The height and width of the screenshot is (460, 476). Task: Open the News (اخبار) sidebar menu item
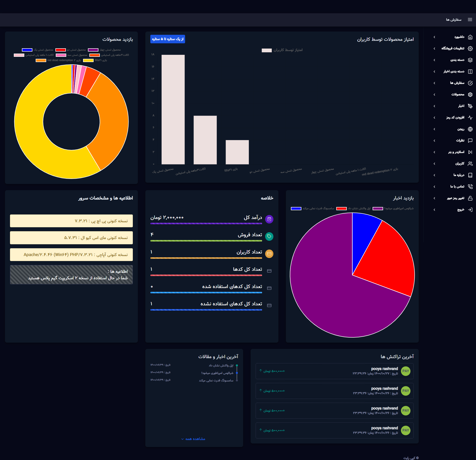click(461, 106)
